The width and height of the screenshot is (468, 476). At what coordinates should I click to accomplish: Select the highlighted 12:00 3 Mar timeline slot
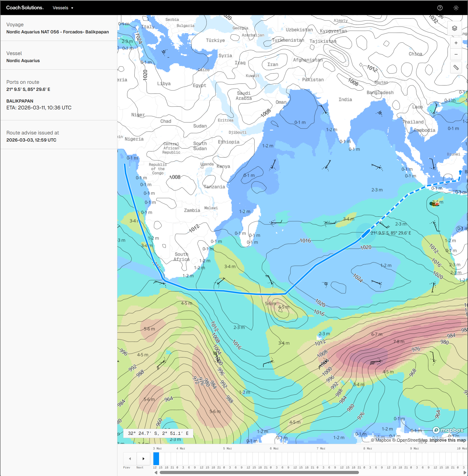tap(156, 458)
